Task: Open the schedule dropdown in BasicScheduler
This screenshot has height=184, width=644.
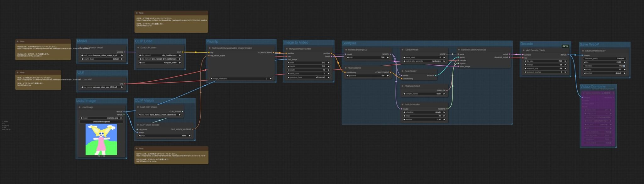Action: tap(424, 112)
